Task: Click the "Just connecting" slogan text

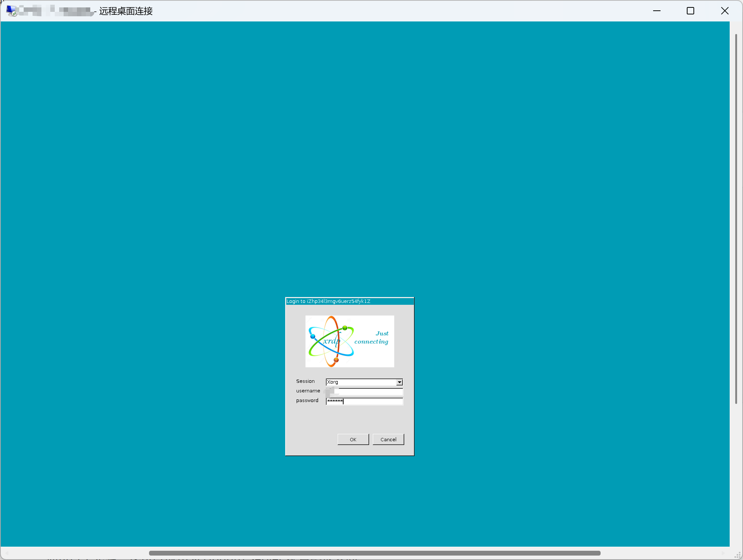Action: click(372, 338)
